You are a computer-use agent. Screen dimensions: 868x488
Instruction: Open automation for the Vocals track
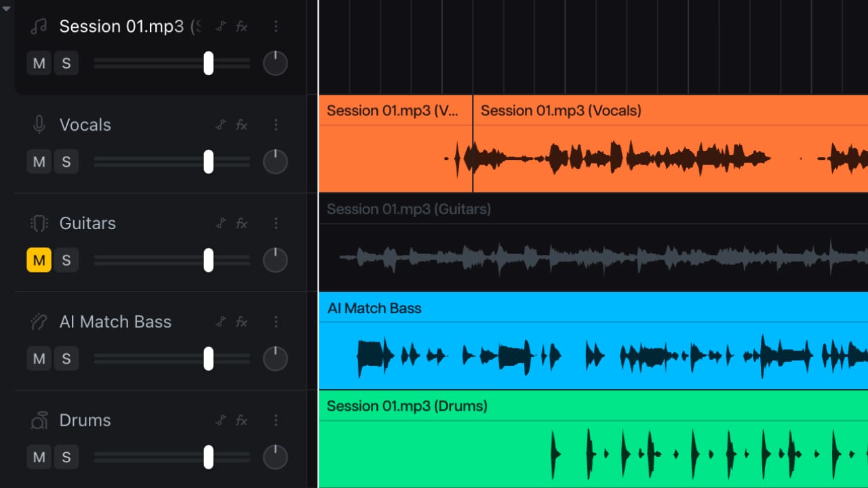[x=220, y=125]
